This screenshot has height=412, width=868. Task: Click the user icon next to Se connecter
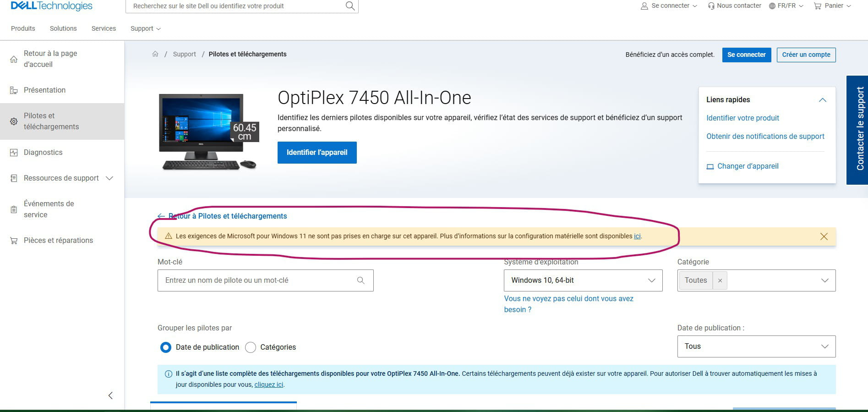pos(644,6)
